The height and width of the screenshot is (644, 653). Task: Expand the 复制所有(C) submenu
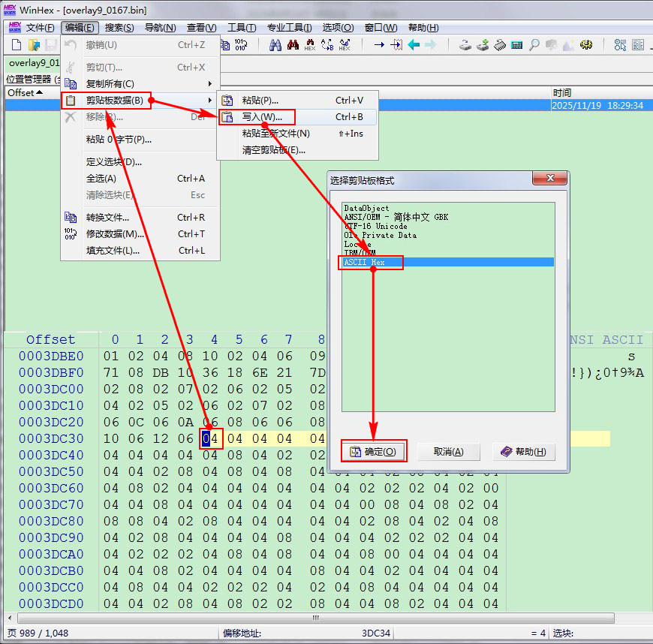110,83
